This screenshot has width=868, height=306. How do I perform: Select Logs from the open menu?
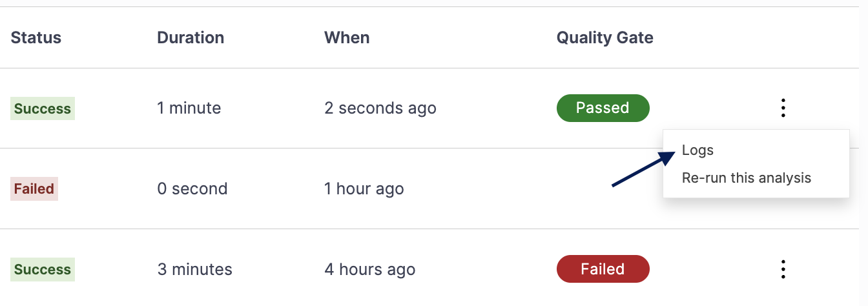[697, 150]
